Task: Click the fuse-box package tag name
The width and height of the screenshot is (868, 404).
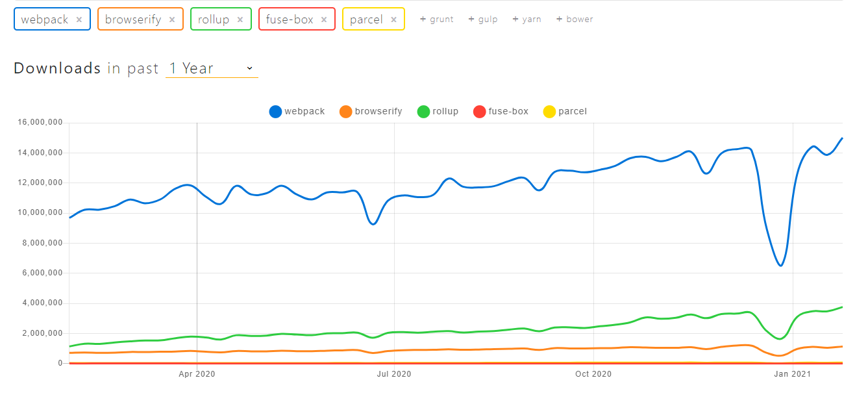Action: coord(289,19)
